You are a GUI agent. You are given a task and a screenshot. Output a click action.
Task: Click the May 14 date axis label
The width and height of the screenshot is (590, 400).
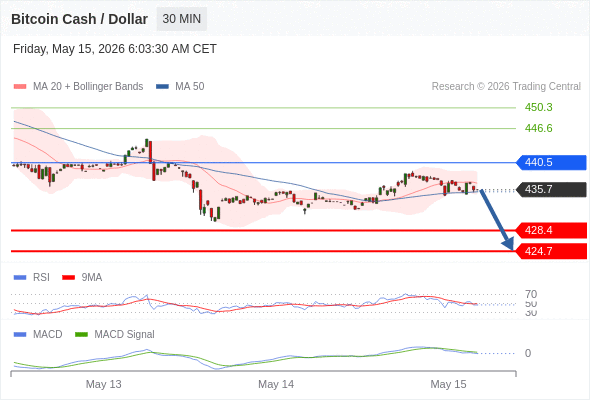(x=276, y=384)
